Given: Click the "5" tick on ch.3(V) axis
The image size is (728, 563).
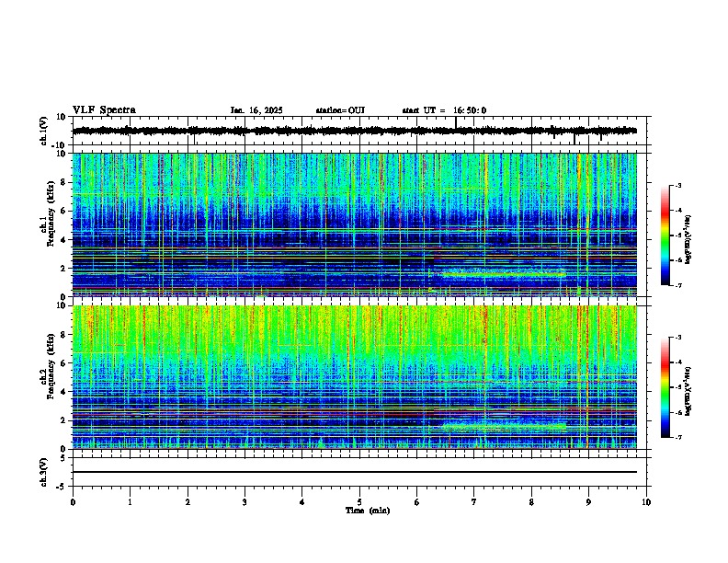Looking at the screenshot, I should pyautogui.click(x=63, y=458).
